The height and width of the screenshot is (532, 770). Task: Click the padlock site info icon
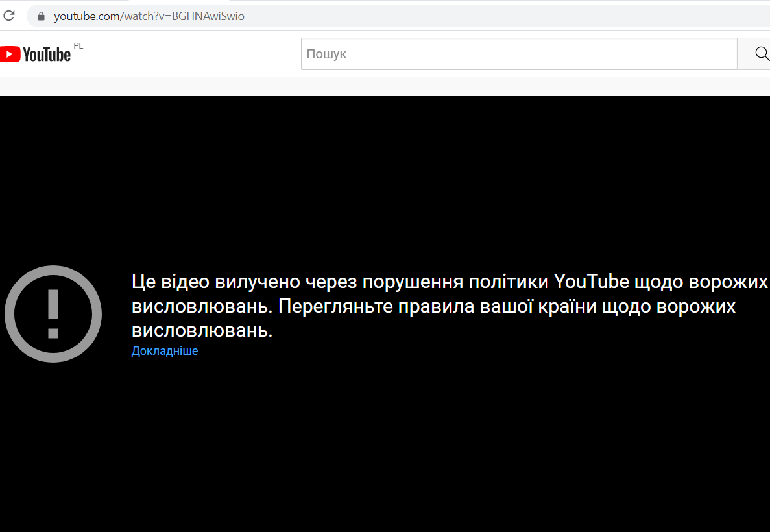tap(41, 16)
